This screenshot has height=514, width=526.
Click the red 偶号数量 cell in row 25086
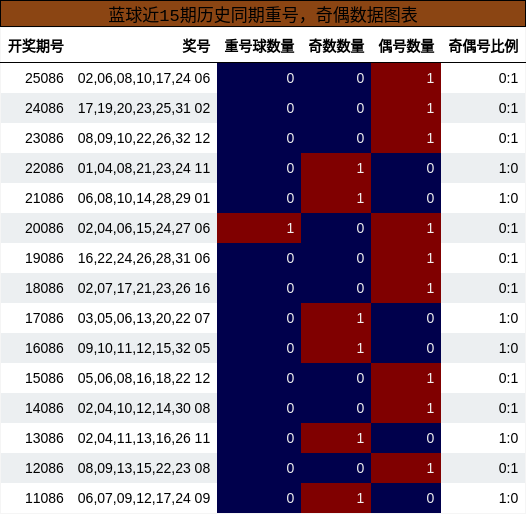[406, 78]
